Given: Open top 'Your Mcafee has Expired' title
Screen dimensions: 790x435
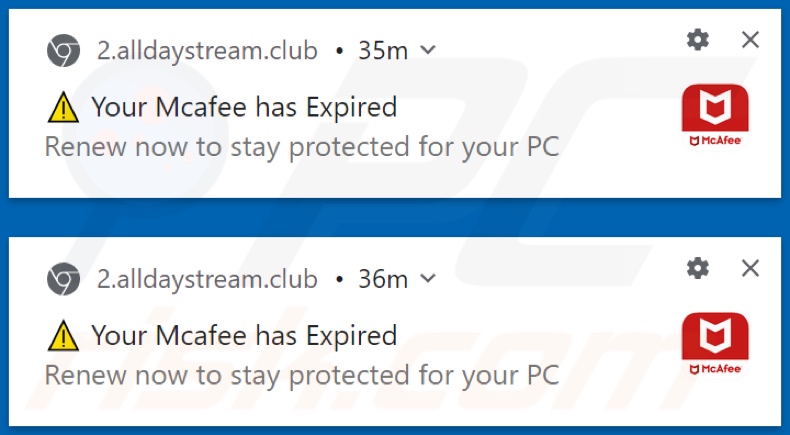Looking at the screenshot, I should pos(244,106).
